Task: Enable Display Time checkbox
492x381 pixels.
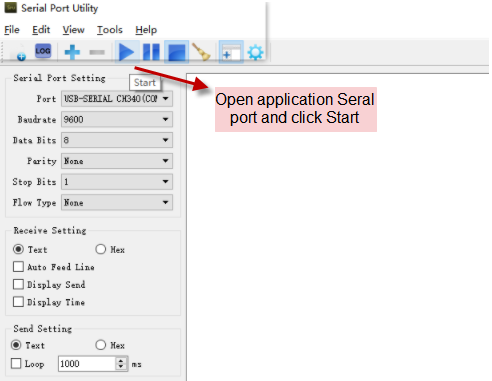Action: point(18,302)
